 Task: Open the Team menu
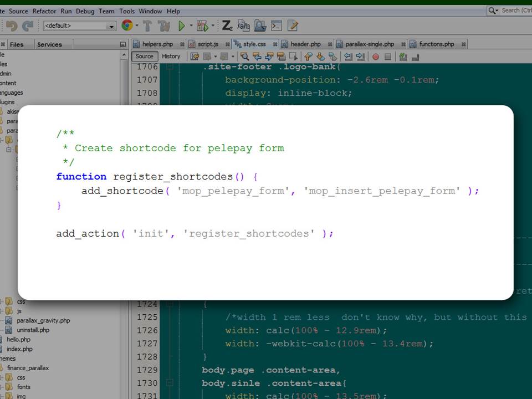pos(106,11)
